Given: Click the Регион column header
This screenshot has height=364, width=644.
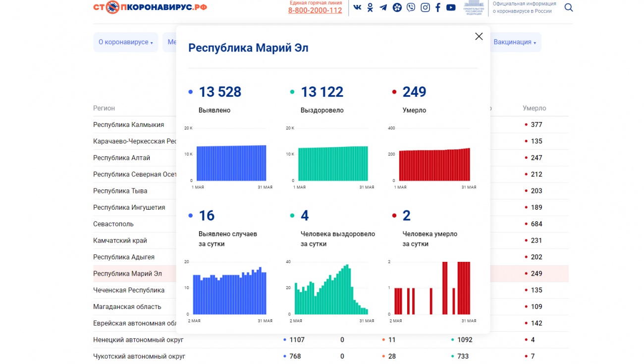Looking at the screenshot, I should pyautogui.click(x=104, y=108).
